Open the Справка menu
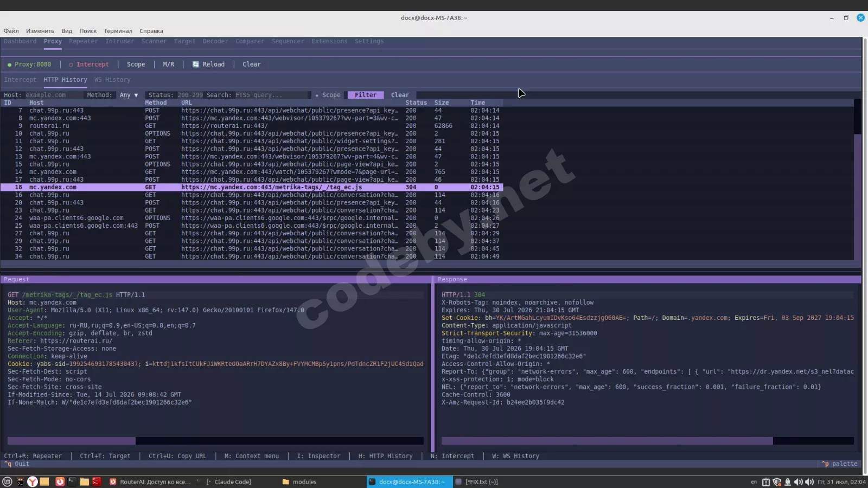 tap(151, 31)
